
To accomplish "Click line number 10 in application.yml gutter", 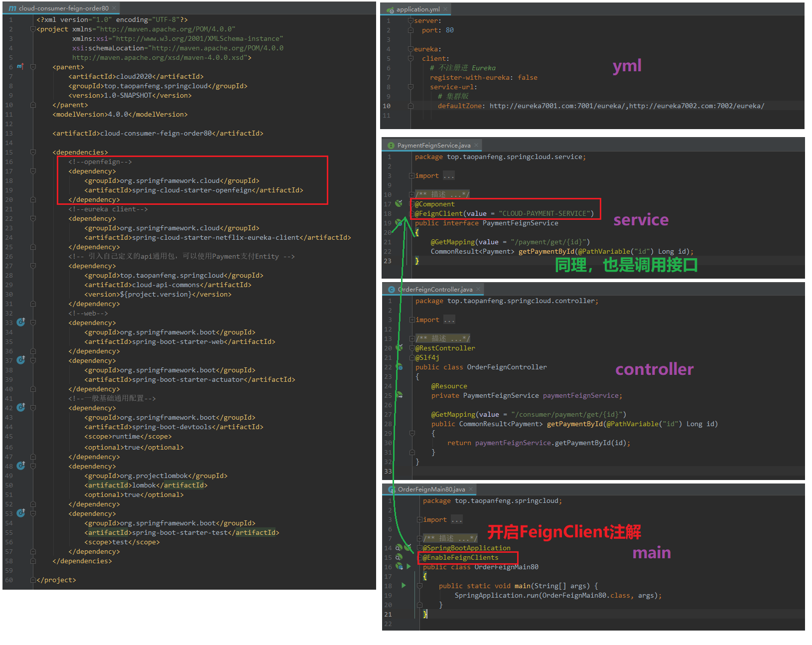I will (x=387, y=106).
